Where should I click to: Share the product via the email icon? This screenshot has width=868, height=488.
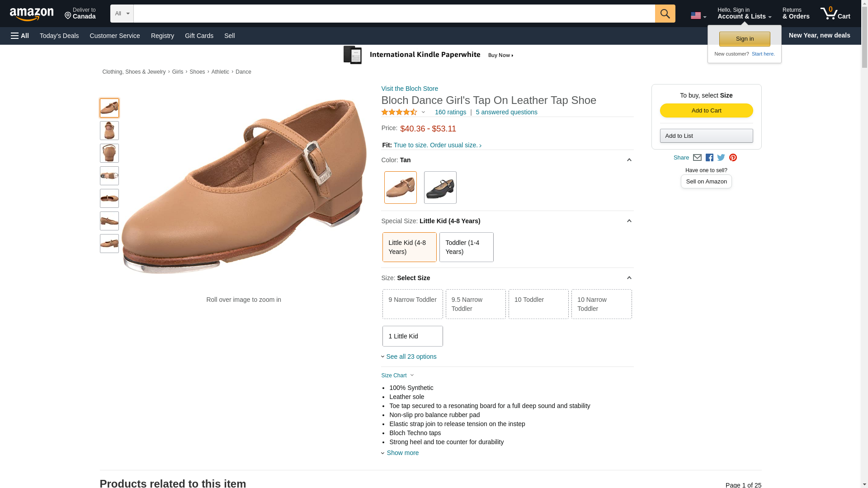tap(697, 158)
